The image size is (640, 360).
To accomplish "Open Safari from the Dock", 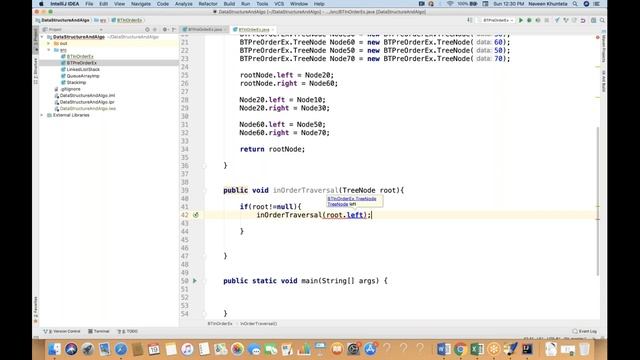I will pos(121,349).
